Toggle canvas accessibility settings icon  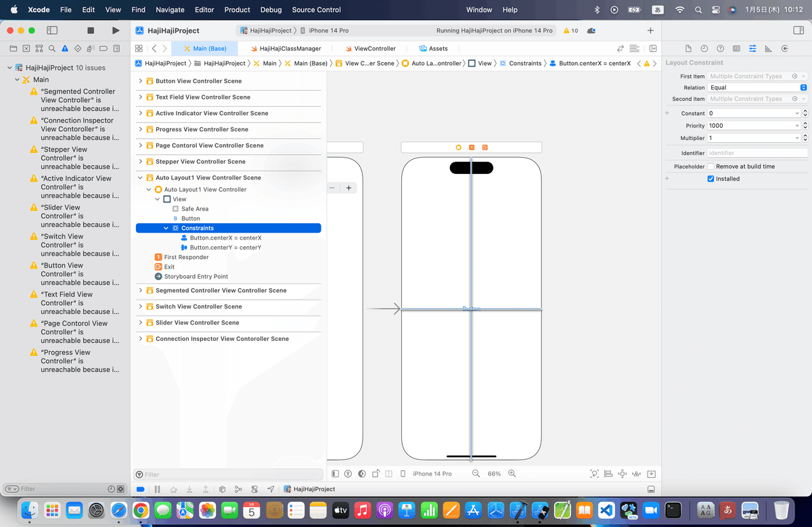(348, 474)
